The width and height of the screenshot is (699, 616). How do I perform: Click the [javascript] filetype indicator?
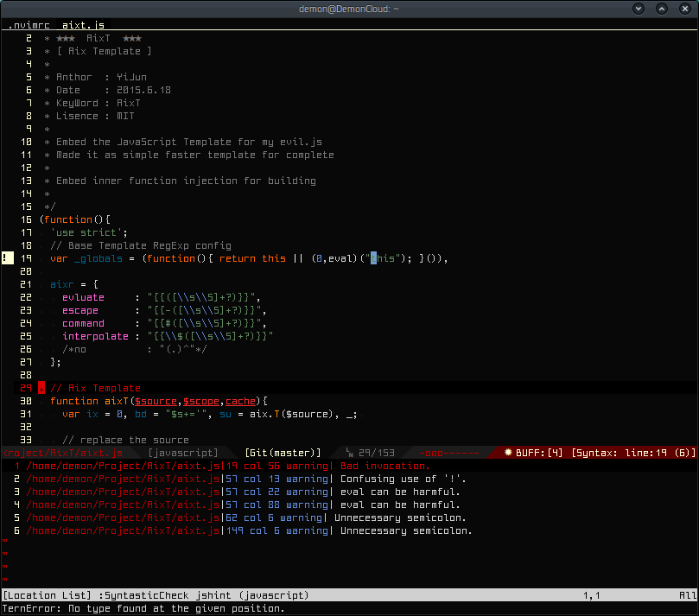[x=183, y=453]
